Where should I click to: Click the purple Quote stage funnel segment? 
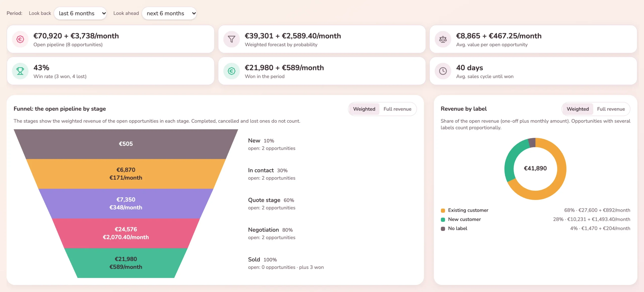[x=126, y=203]
